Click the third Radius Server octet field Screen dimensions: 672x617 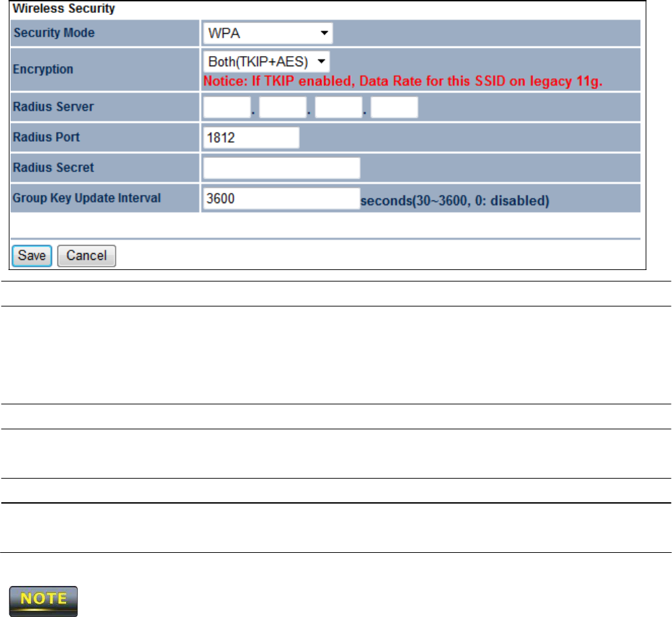(x=338, y=107)
